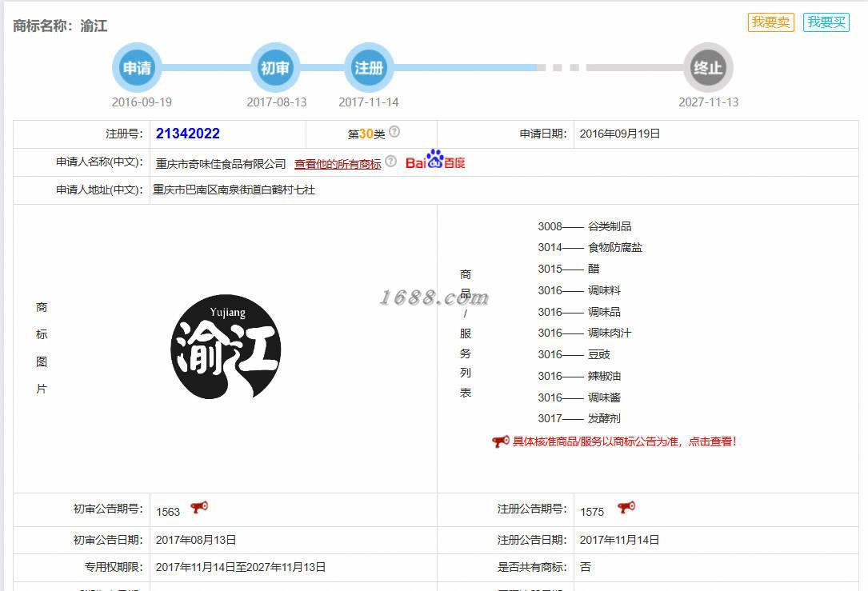The image size is (868, 591).
Task: Click the 3016 调味料 entry
Action: (579, 290)
